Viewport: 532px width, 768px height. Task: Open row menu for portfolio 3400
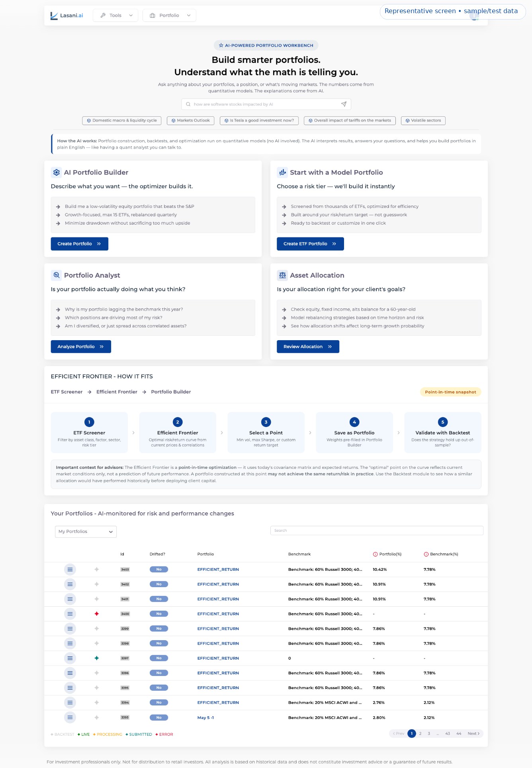pyautogui.click(x=70, y=614)
